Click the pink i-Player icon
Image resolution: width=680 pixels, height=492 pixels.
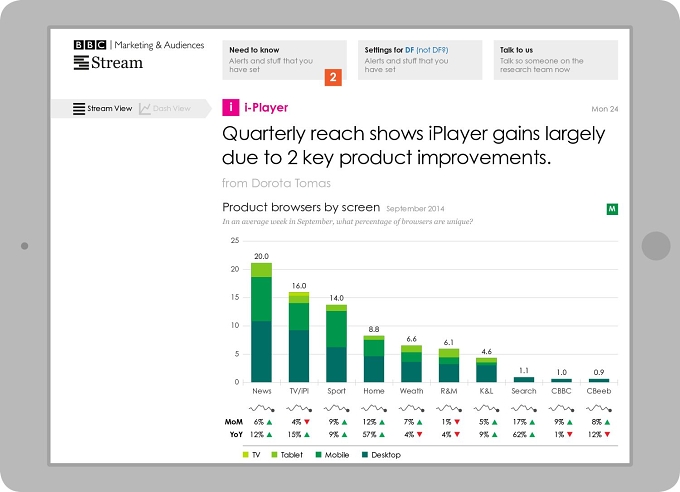[x=230, y=107]
